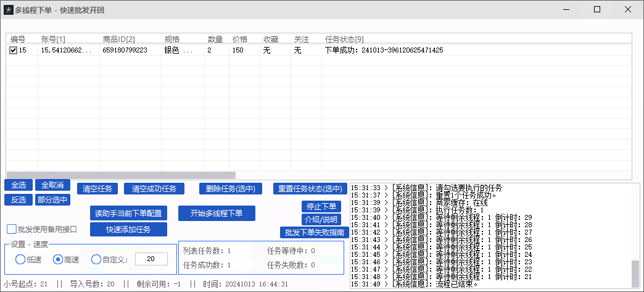Image resolution: width=644 pixels, height=292 pixels.
Task: Choose the 自定义 speed radio button
Action: pyautogui.click(x=96, y=259)
